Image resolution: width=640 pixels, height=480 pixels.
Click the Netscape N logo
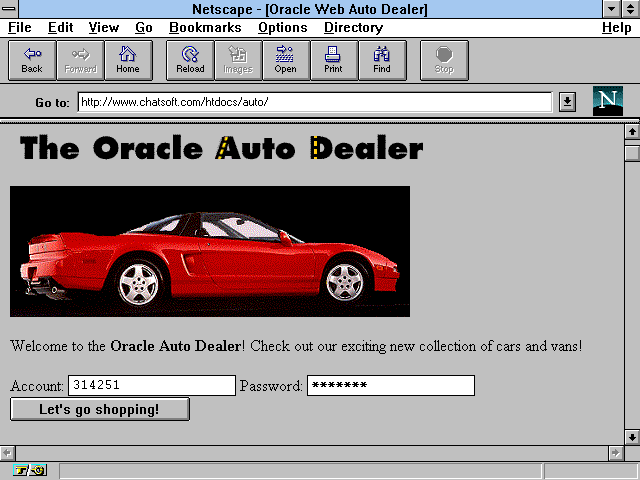click(607, 101)
